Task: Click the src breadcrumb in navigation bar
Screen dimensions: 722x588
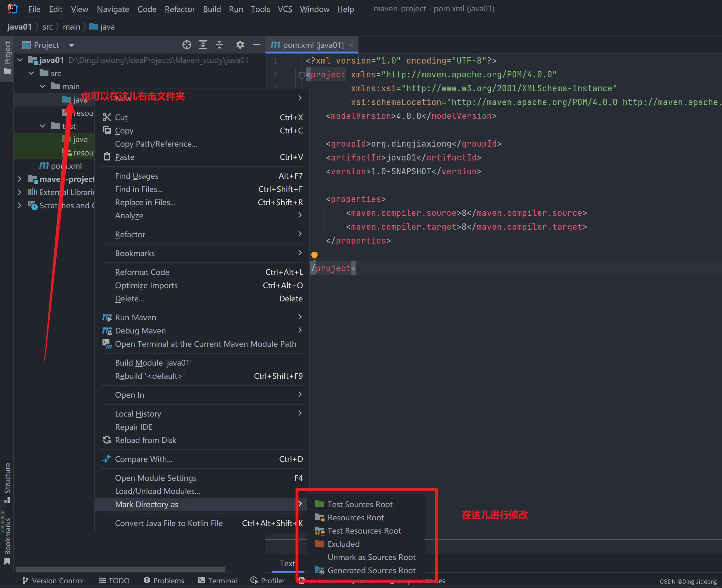Action: (x=47, y=27)
